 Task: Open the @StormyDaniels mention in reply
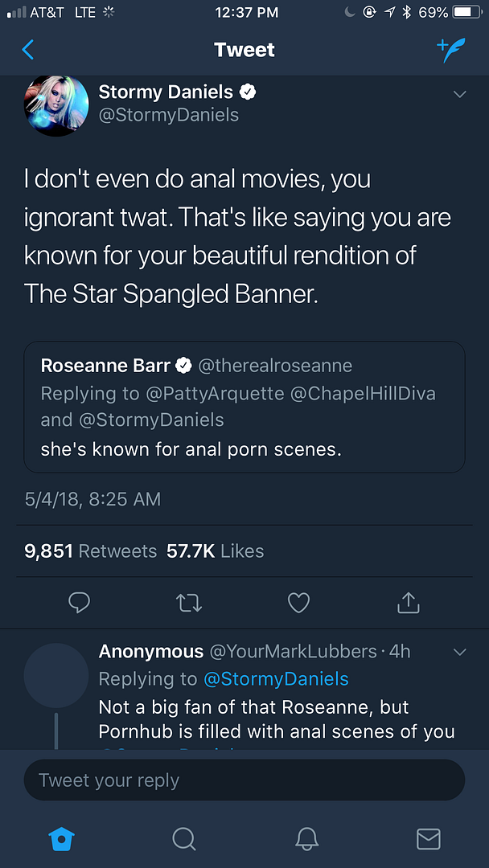coord(276,679)
